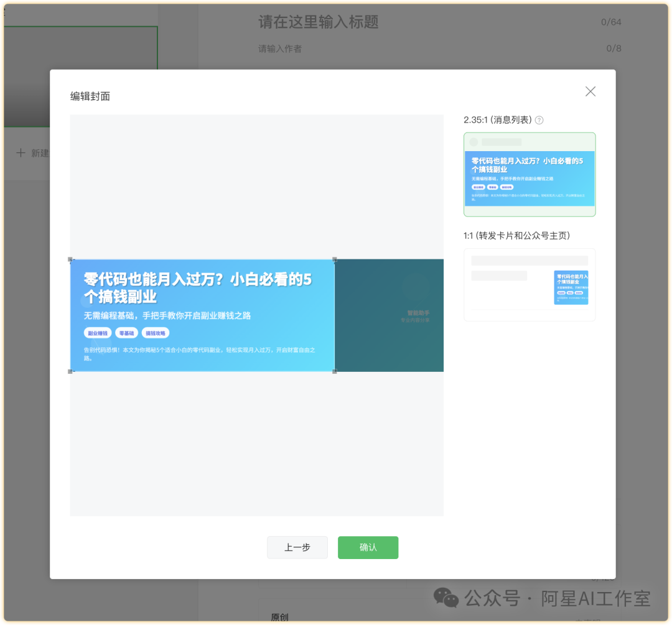Image resolution: width=672 pixels, height=625 pixels.
Task: Click the 0/8 author character counter
Action: (614, 49)
